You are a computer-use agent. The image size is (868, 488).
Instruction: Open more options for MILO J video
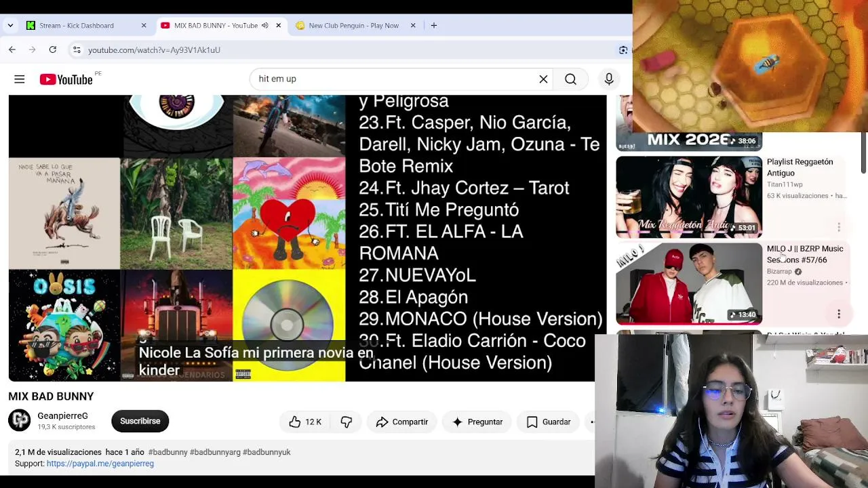click(x=839, y=314)
